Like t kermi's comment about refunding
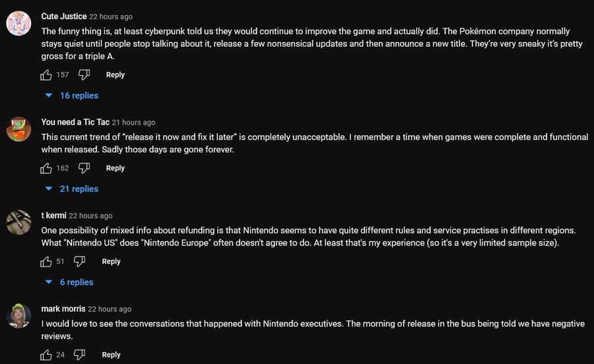This screenshot has height=364, width=594. (46, 262)
